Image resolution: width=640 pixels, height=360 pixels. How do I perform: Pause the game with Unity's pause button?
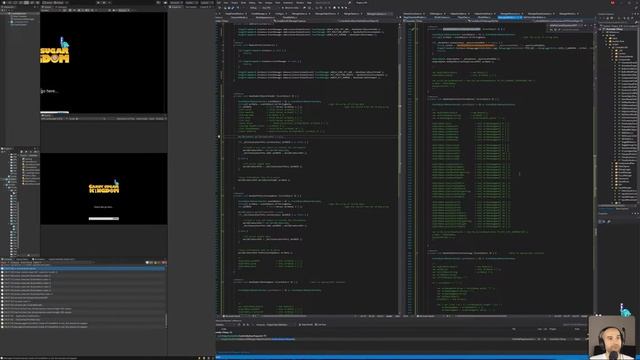coord(104,2)
